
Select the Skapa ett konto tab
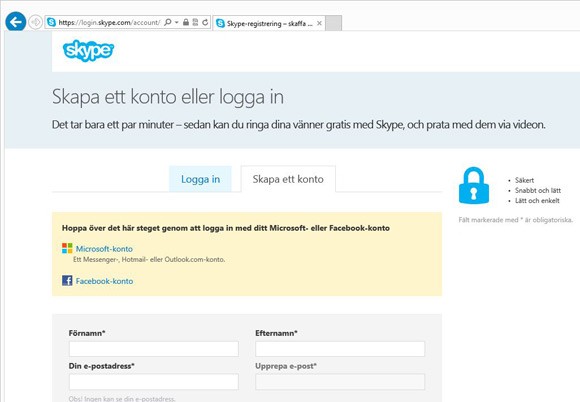pyautogui.click(x=288, y=179)
